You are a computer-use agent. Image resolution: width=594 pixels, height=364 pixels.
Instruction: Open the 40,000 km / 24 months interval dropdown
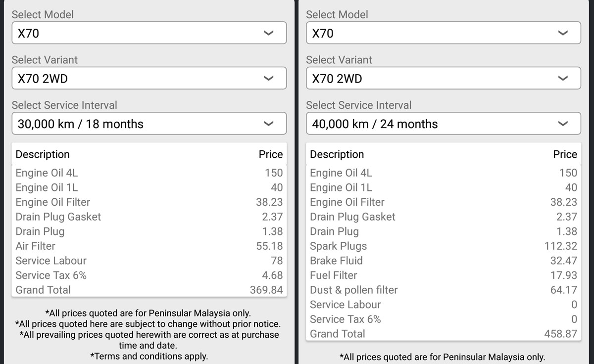tap(443, 124)
